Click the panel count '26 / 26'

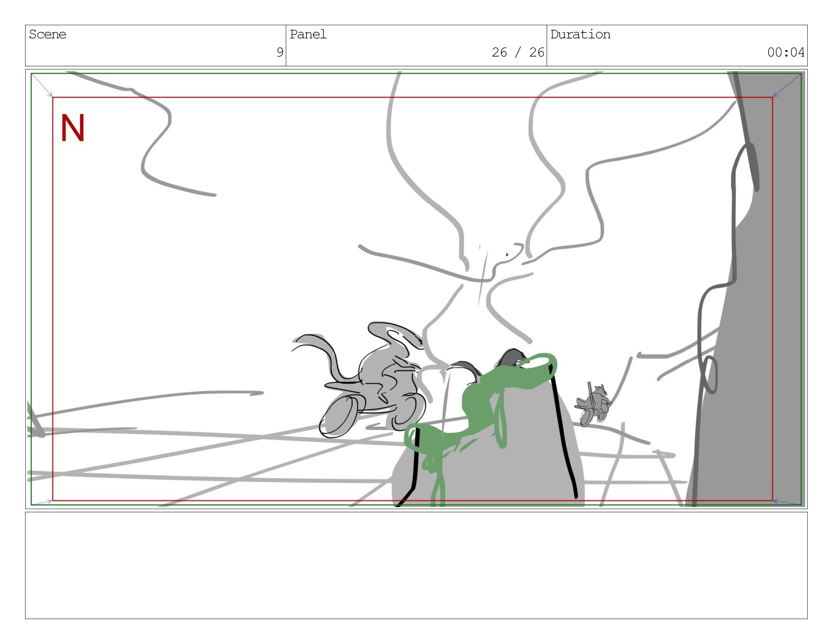(x=518, y=52)
